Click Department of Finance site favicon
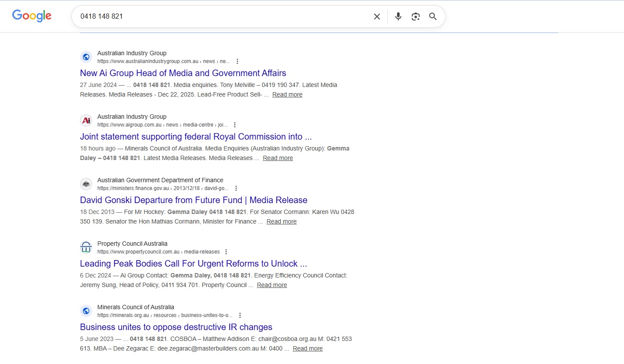 (86, 184)
